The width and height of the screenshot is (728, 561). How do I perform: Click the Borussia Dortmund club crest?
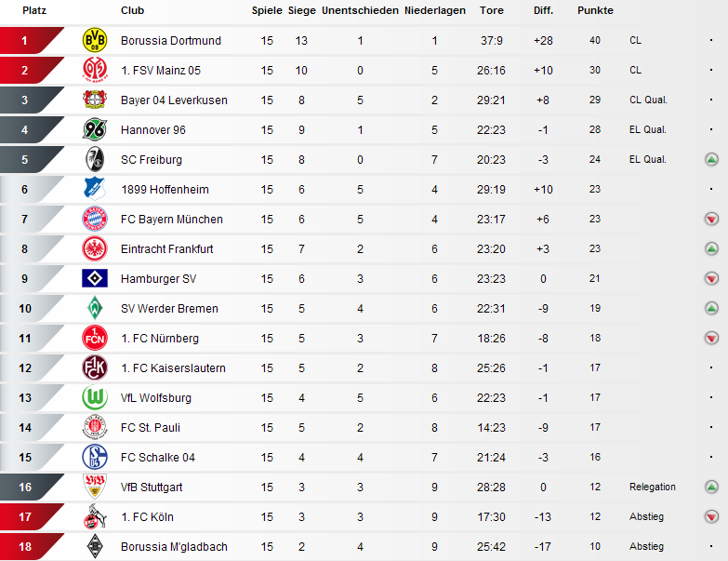coord(95,40)
